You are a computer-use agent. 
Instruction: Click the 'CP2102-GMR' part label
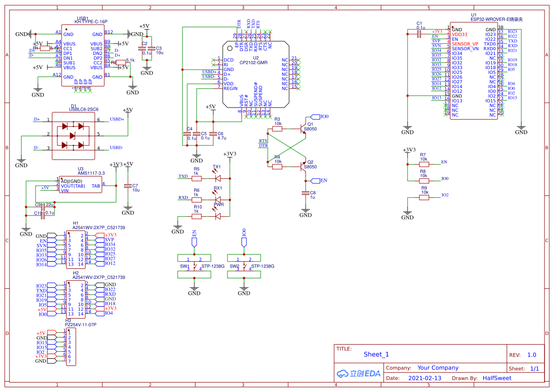pos(254,62)
